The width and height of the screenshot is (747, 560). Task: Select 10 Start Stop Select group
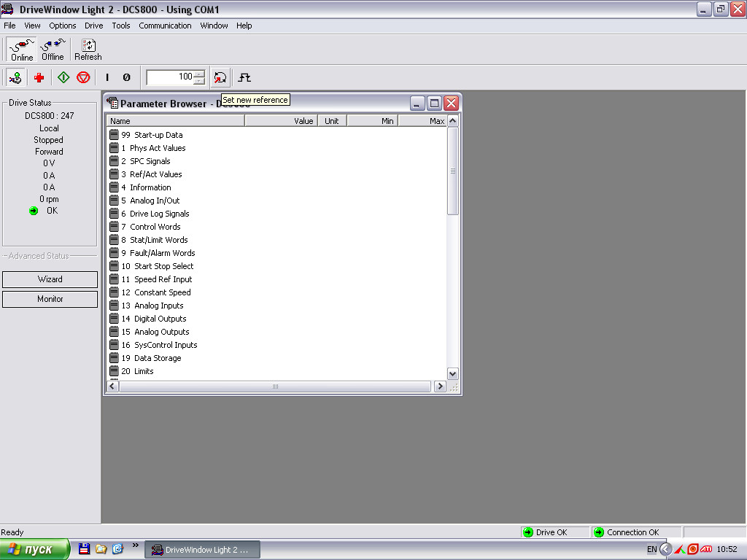tap(152, 266)
